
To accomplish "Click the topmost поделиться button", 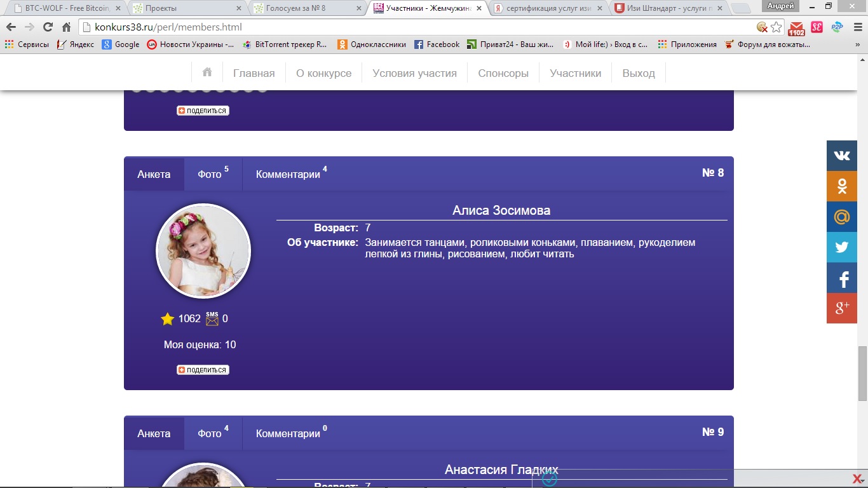I will click(x=203, y=111).
